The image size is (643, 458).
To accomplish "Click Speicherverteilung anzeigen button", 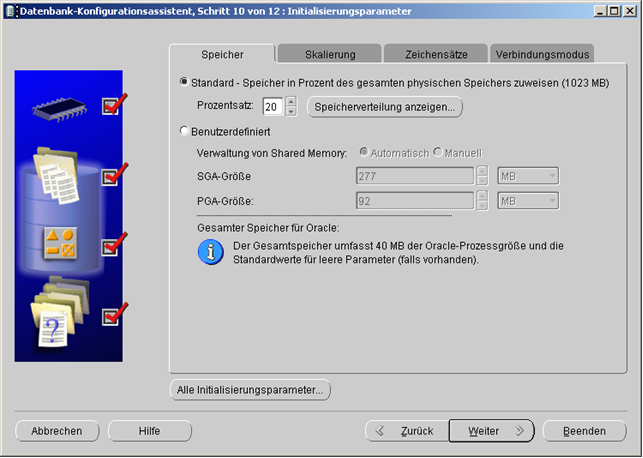I will pyautogui.click(x=385, y=107).
